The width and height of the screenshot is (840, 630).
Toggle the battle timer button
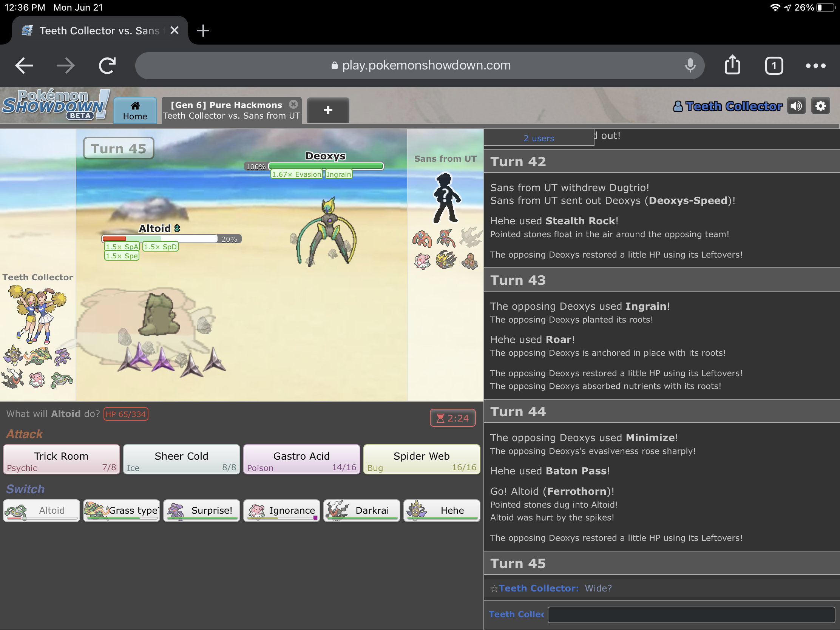(452, 418)
